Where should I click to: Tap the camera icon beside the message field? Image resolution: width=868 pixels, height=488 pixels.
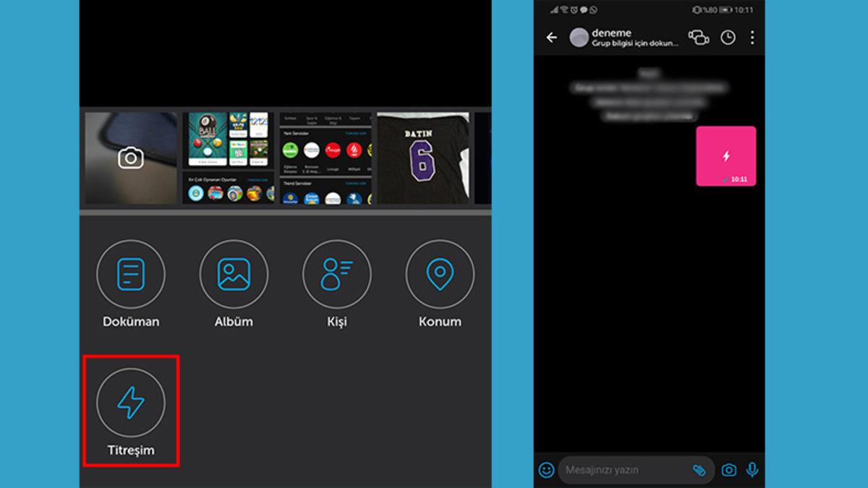coord(729,470)
